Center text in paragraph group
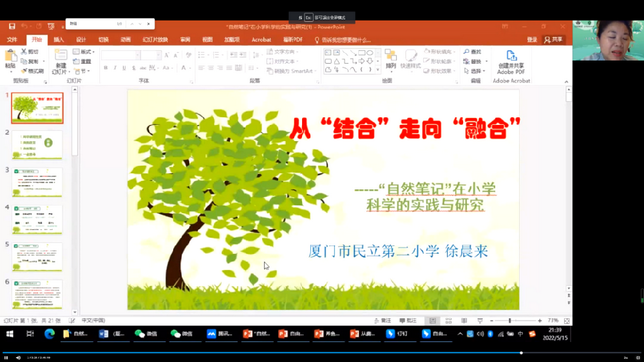This screenshot has width=644, height=362. pos(211,68)
